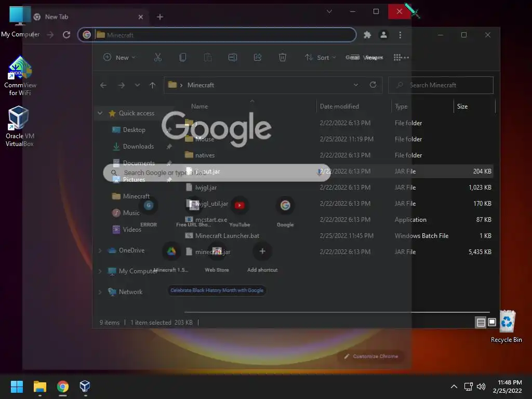Open Music in the navigation pane
This screenshot has height=399, width=532.
tap(131, 212)
